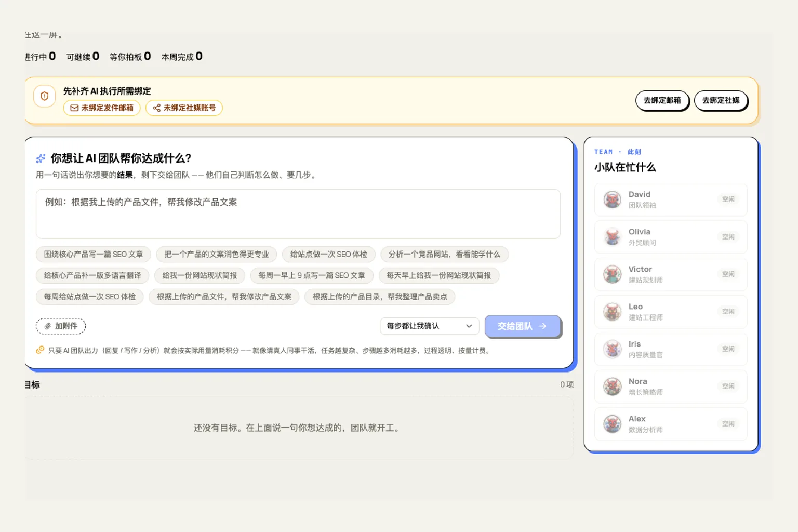The height and width of the screenshot is (532, 798).
Task: Click Leo's 空闲 status badge
Action: coord(728,312)
